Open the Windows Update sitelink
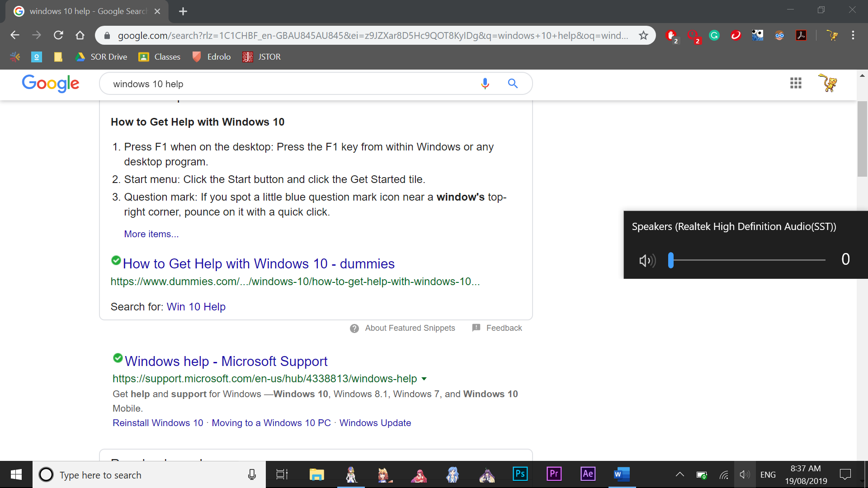Screen dimensions: 868x488 [375, 423]
